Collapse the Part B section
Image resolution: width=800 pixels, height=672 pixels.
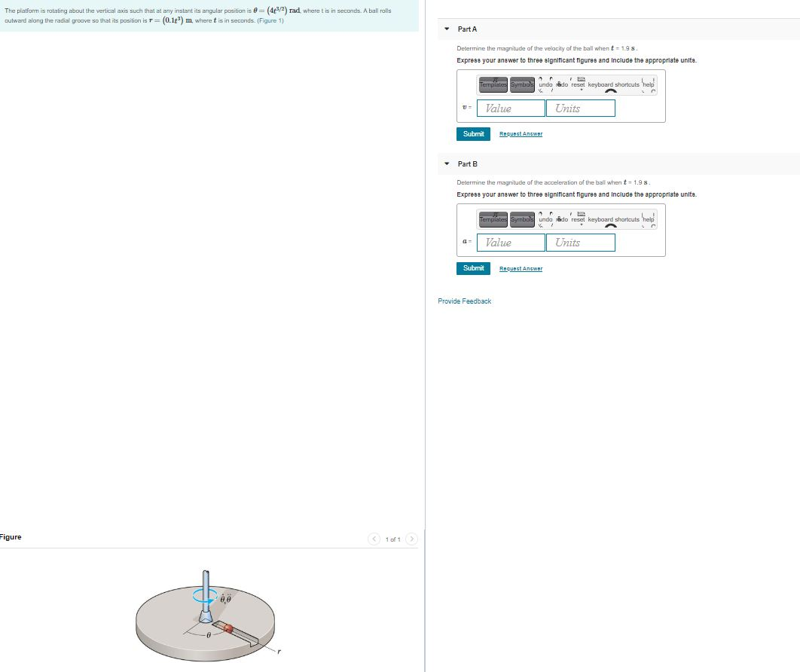point(445,163)
